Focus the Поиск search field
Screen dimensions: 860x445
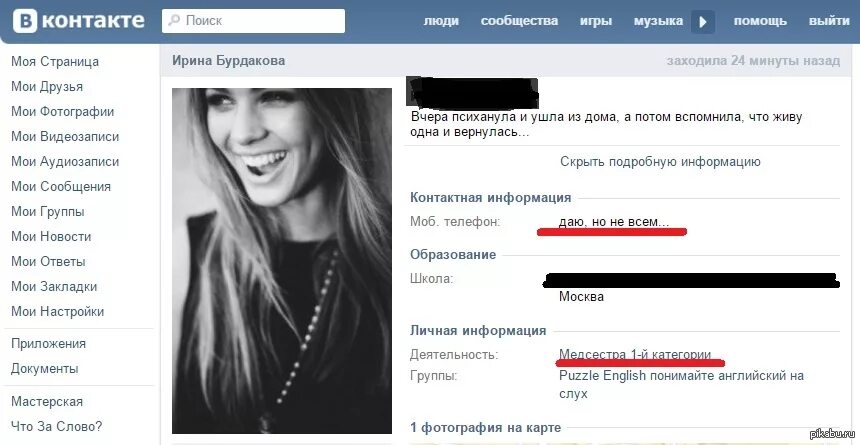coord(253,21)
